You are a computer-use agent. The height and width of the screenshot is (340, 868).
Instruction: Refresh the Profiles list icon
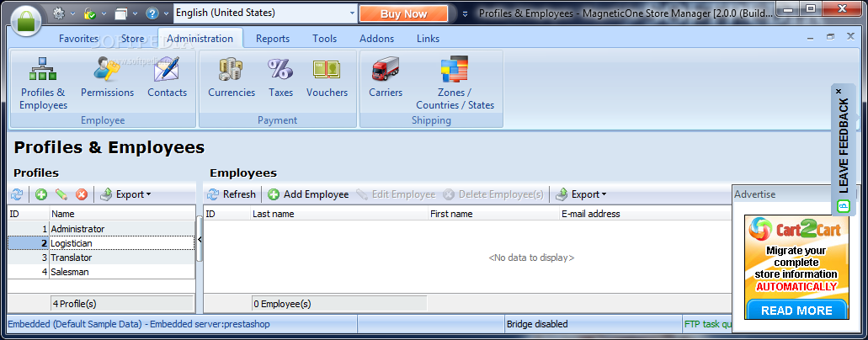tap(17, 194)
